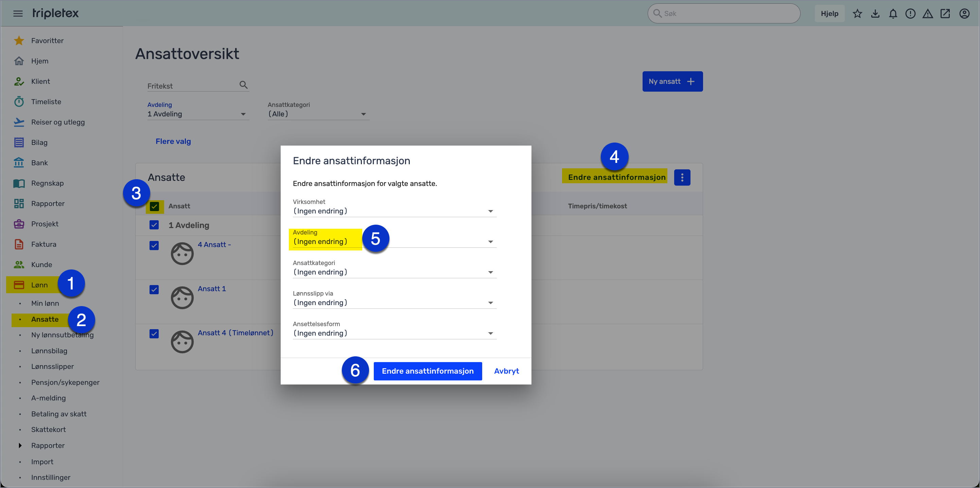Viewport: 980px width, 488px height.
Task: Click the three-dot menu button beside Ansatte
Action: coord(682,177)
